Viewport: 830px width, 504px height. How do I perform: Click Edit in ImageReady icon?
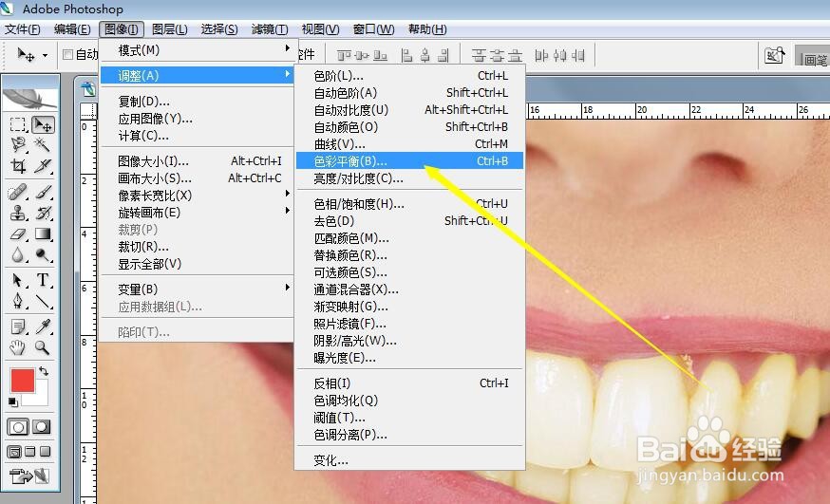[x=29, y=476]
